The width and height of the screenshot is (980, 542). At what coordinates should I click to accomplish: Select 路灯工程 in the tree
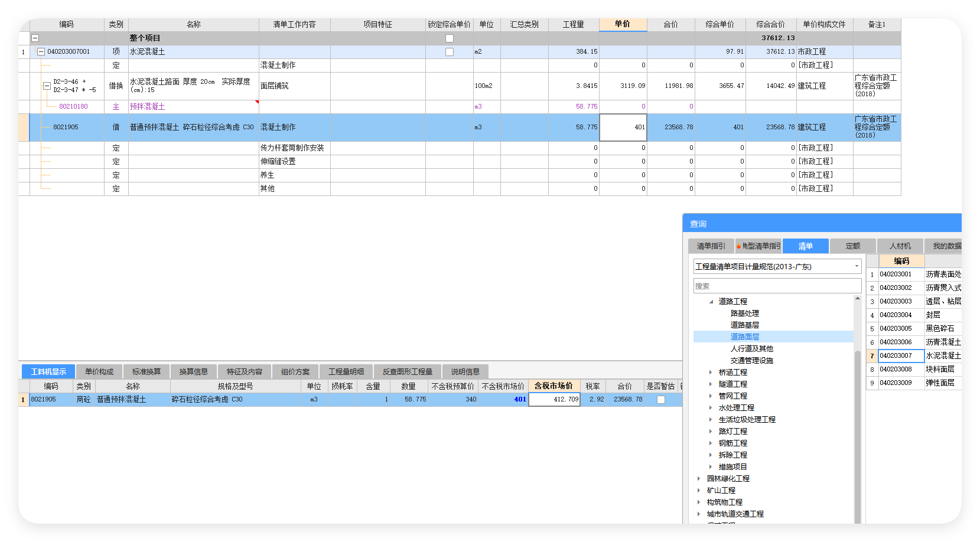732,432
